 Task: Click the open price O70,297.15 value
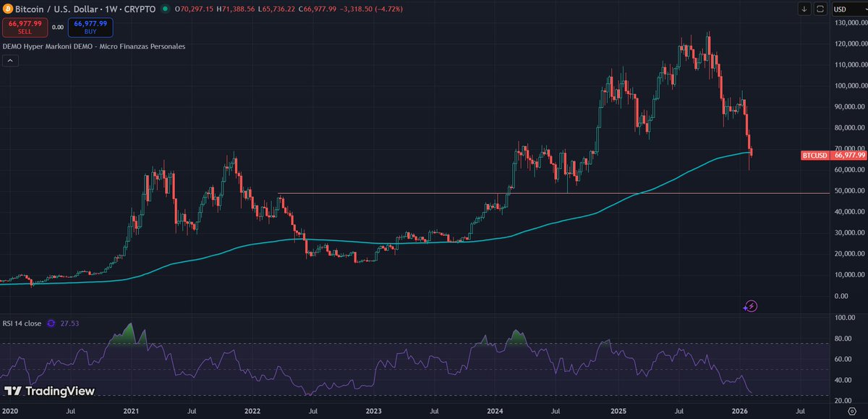pos(194,9)
